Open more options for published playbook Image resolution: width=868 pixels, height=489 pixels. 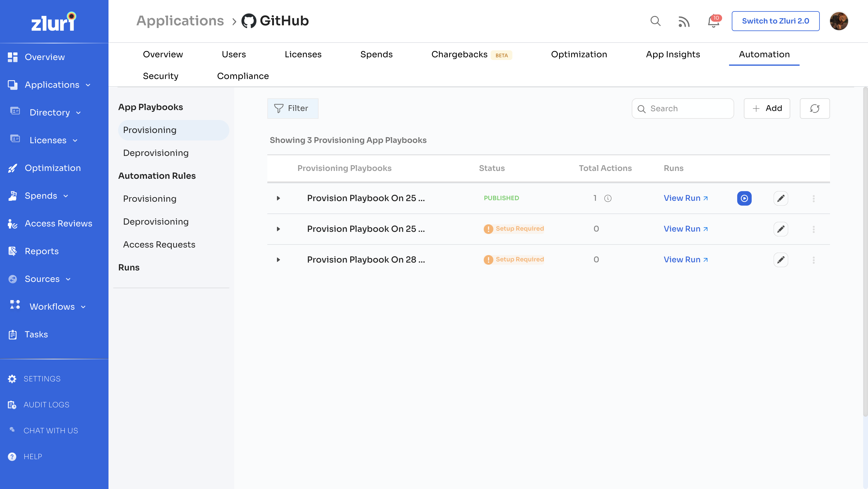814,198
